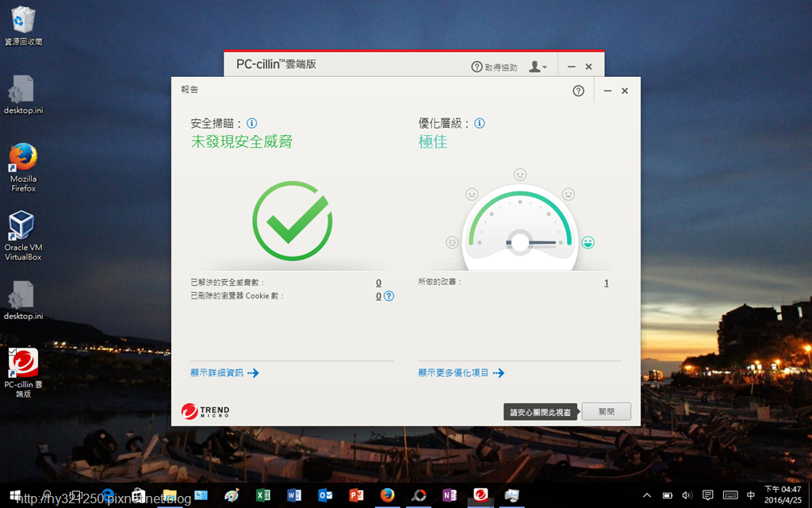Select Mozilla Firefox desktop shortcut
This screenshot has height=508, width=812.
(x=23, y=167)
